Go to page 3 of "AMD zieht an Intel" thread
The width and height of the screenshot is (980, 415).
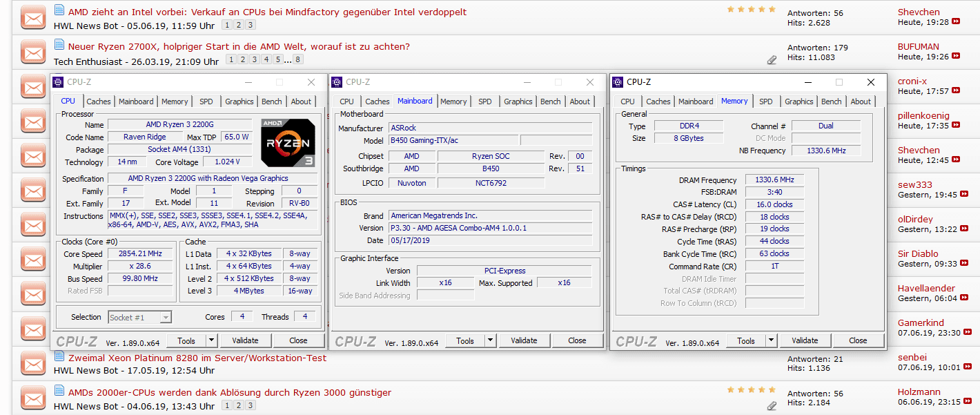click(251, 26)
